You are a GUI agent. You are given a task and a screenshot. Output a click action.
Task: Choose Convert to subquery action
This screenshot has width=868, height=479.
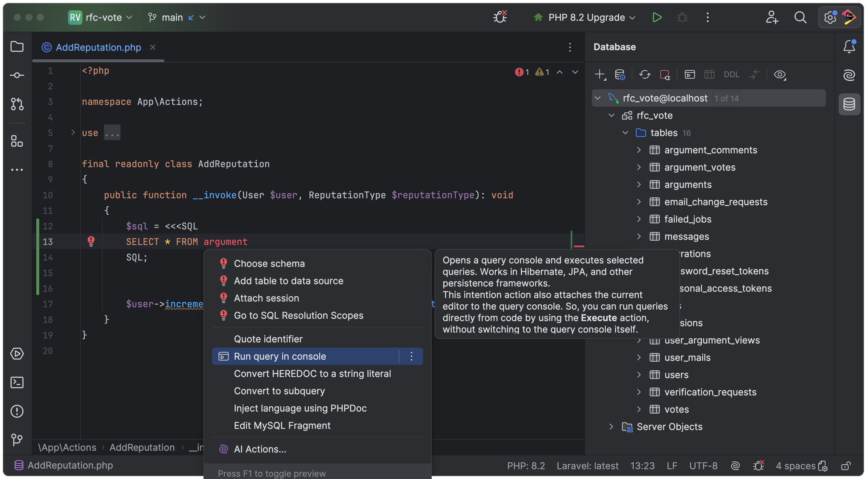pyautogui.click(x=279, y=391)
